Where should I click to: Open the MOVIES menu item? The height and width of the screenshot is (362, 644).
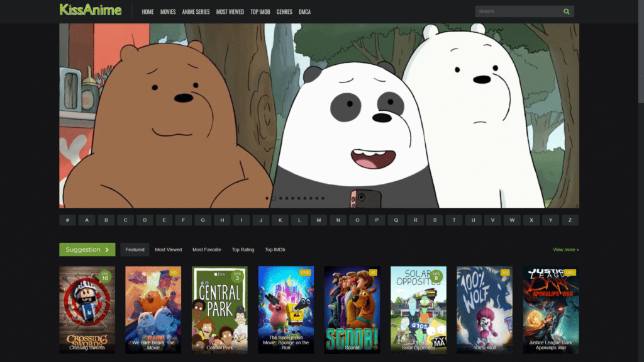167,12
